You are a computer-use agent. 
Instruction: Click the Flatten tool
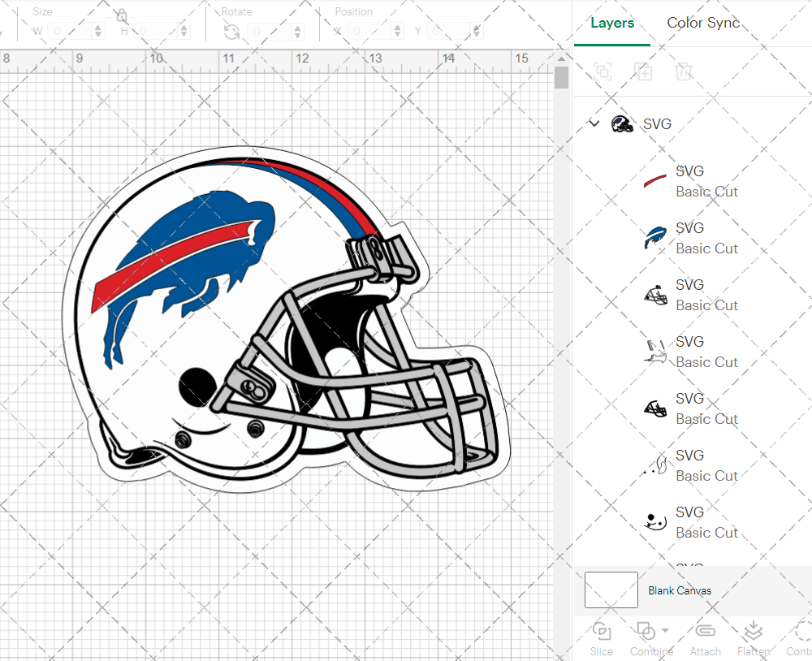coord(753,639)
